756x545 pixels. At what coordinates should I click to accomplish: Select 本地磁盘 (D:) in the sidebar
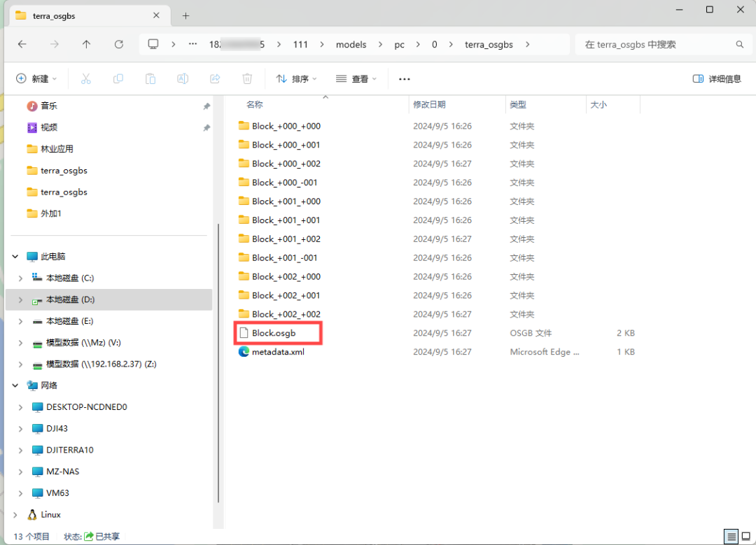tap(109, 299)
